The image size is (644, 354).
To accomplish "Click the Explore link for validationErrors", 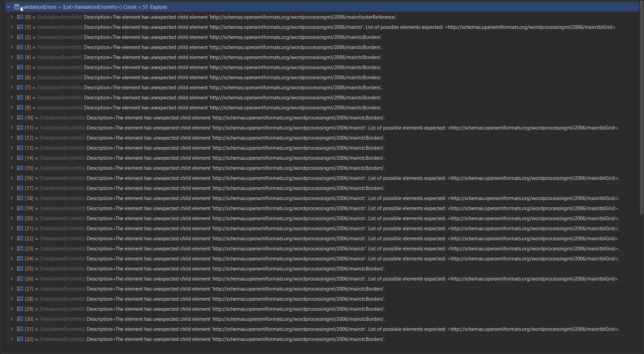I will [158, 7].
